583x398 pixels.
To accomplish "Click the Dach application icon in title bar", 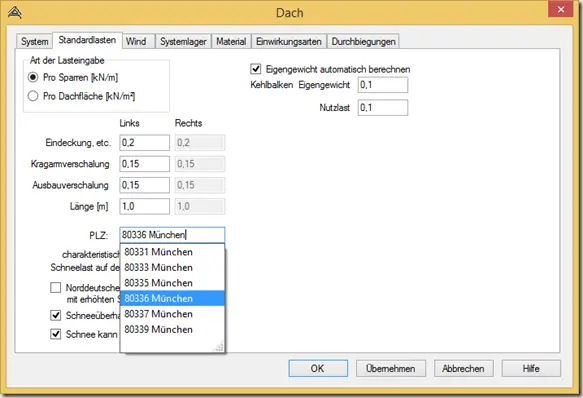I will [x=15, y=13].
